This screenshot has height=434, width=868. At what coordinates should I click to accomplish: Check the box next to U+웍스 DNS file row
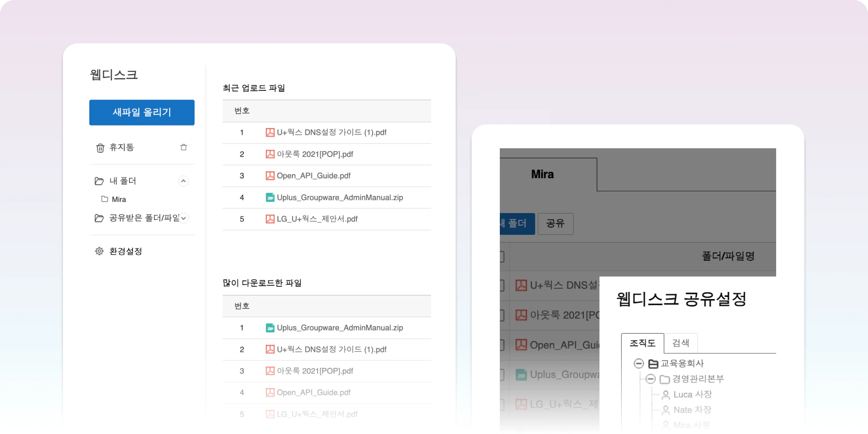point(502,285)
